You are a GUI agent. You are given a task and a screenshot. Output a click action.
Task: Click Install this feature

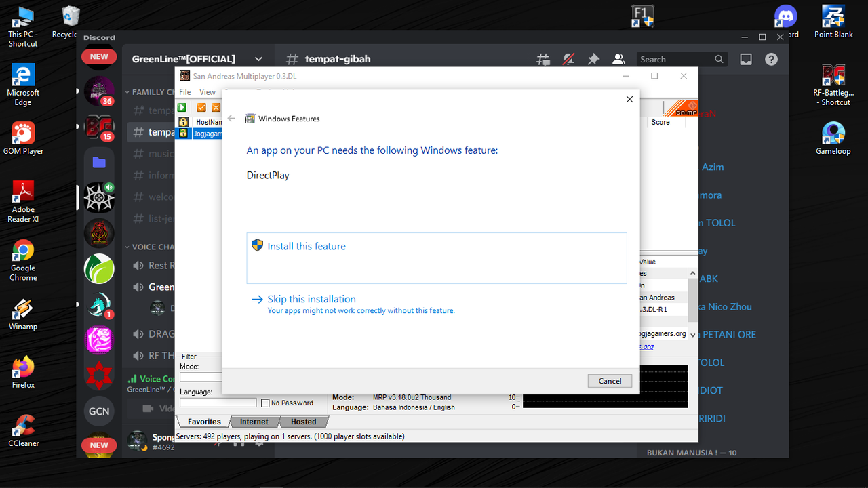click(x=437, y=258)
